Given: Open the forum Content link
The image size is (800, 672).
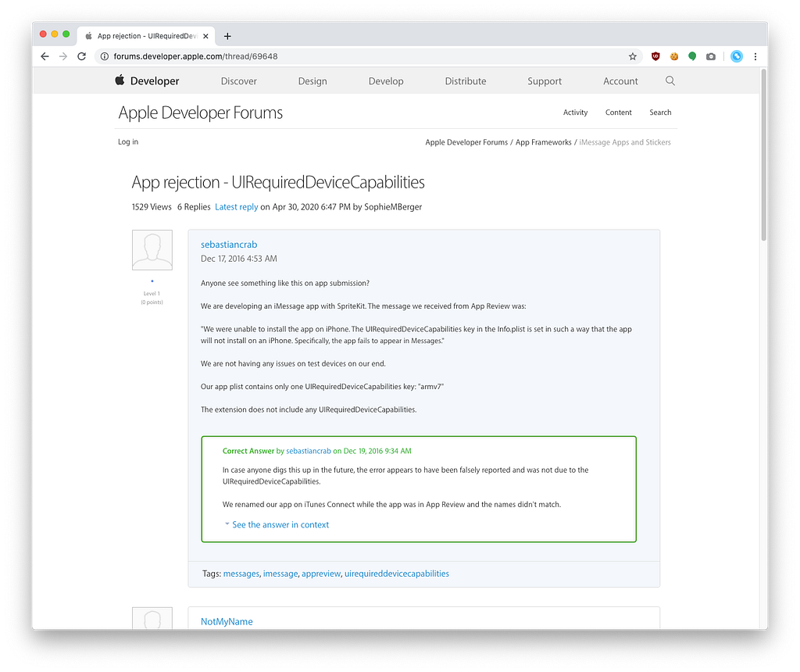Looking at the screenshot, I should 619,113.
